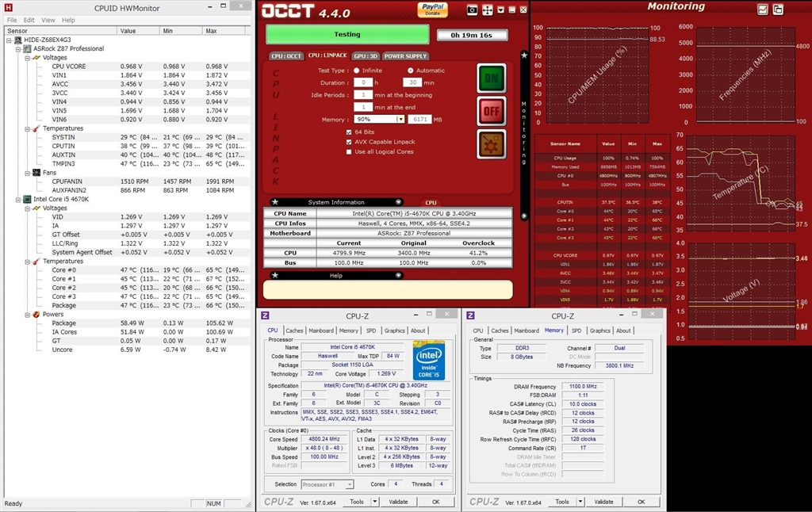Click the CPU-Z icon of the CPU tab window
The height and width of the screenshot is (512, 812).
265,315
